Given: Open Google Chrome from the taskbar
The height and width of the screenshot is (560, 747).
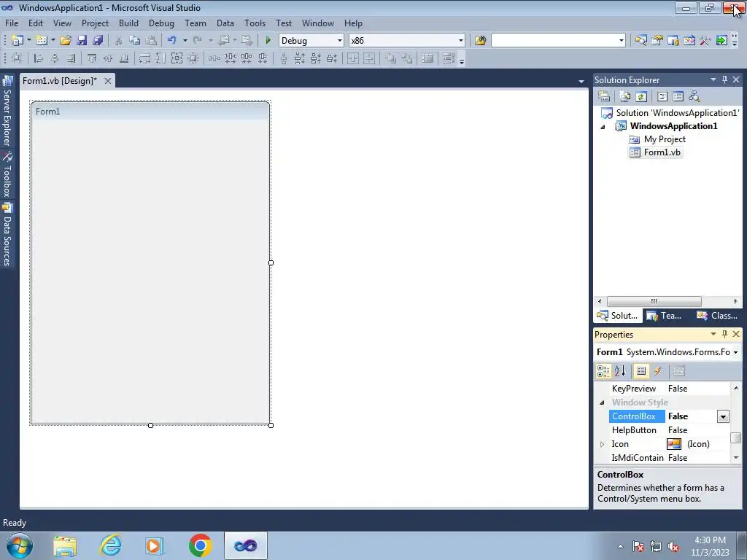Looking at the screenshot, I should click(x=200, y=545).
